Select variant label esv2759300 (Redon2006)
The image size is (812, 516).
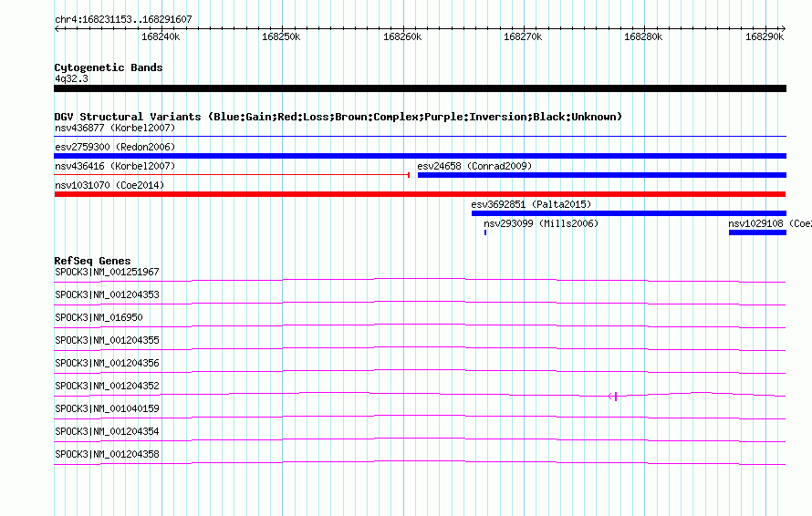[x=115, y=147]
